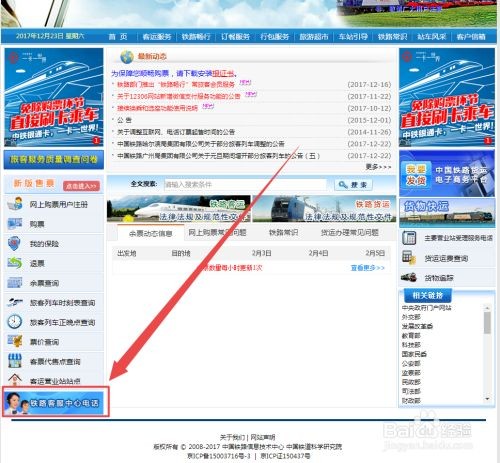
Task: Switch to the 货运办理常见问题 tab
Action: click(x=350, y=232)
